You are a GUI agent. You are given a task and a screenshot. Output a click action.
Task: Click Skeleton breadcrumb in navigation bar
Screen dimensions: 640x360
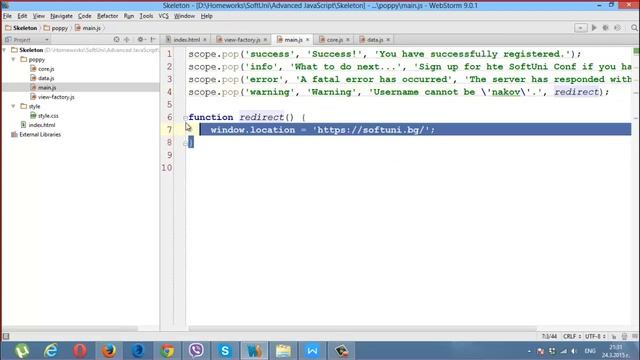(x=21, y=28)
